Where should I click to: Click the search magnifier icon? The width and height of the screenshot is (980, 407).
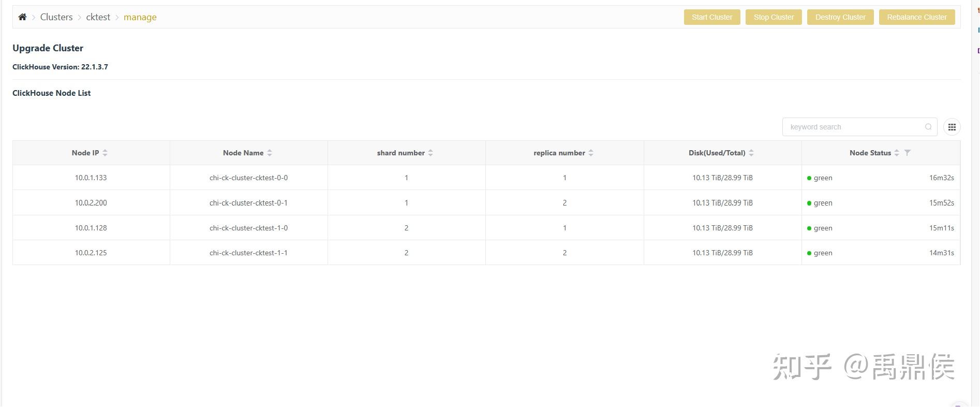point(928,127)
